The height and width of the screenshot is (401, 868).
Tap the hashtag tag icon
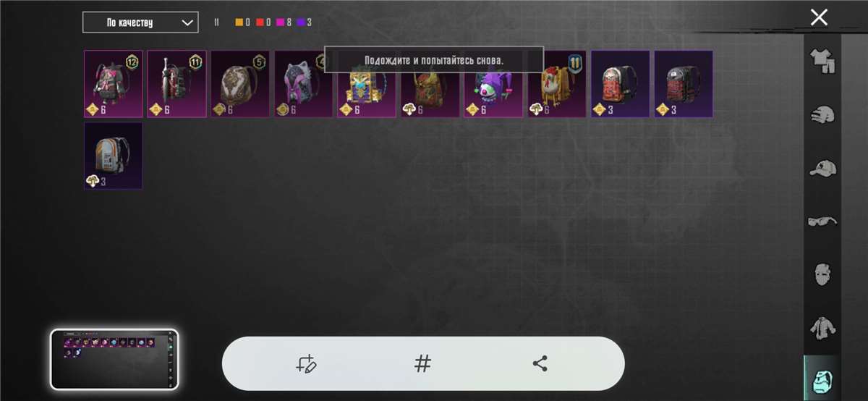click(x=423, y=363)
